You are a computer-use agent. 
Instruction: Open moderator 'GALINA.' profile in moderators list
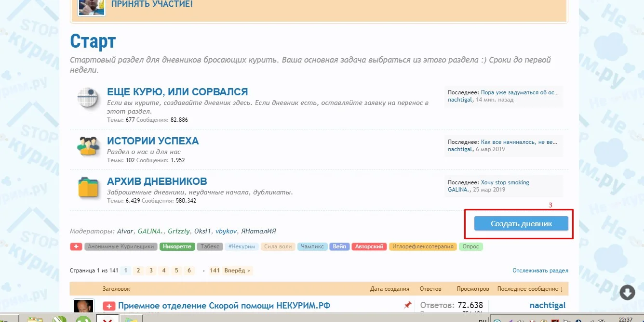coord(151,231)
